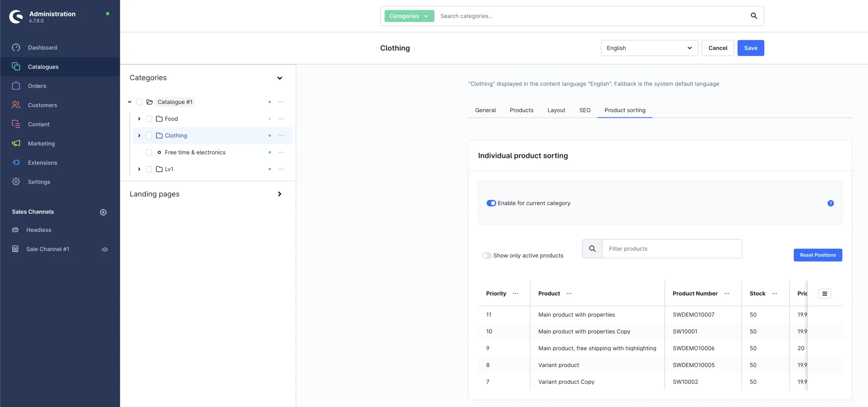
Task: Preview Sale Channel #1 via eye icon
Action: [x=105, y=249]
